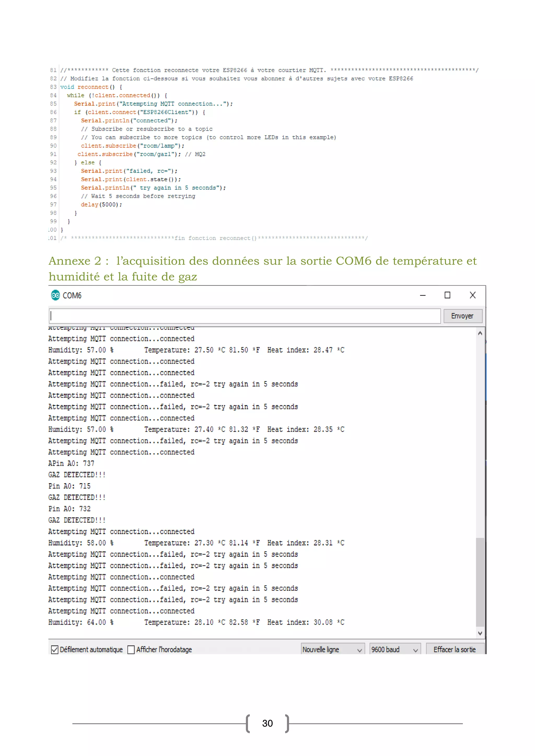Click the vertical scrollbar thumb
This screenshot has height=756, width=535.
[x=480, y=581]
